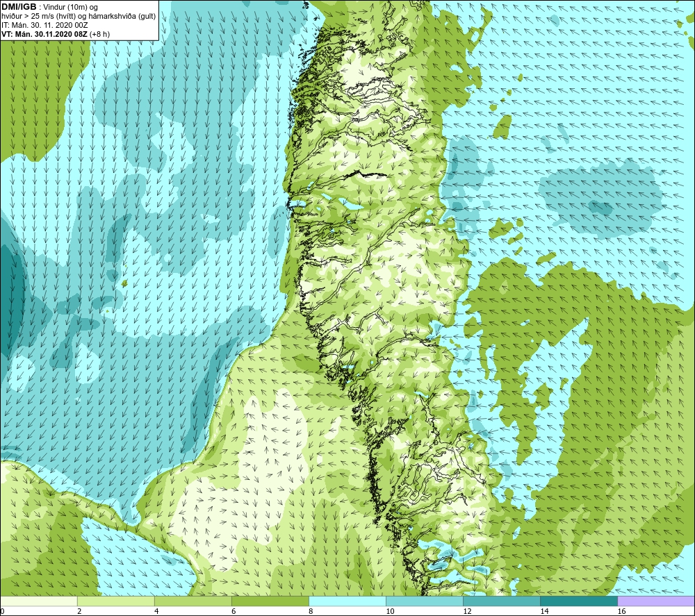Viewport: 695px width, 616px height.
Task: Click the 12-14 m/s teal legend swatch
Action: (502, 601)
